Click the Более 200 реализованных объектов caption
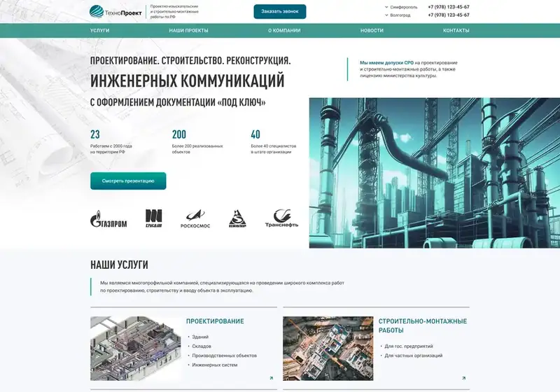 coord(197,149)
